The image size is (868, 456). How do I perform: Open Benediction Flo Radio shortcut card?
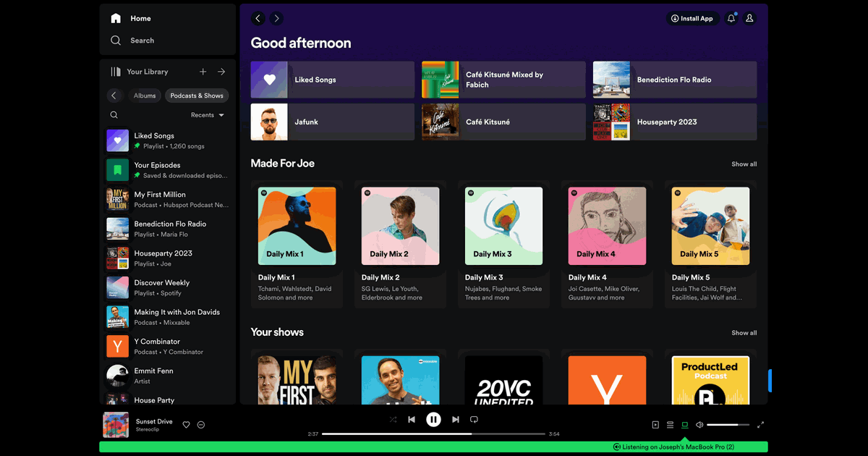click(x=675, y=80)
